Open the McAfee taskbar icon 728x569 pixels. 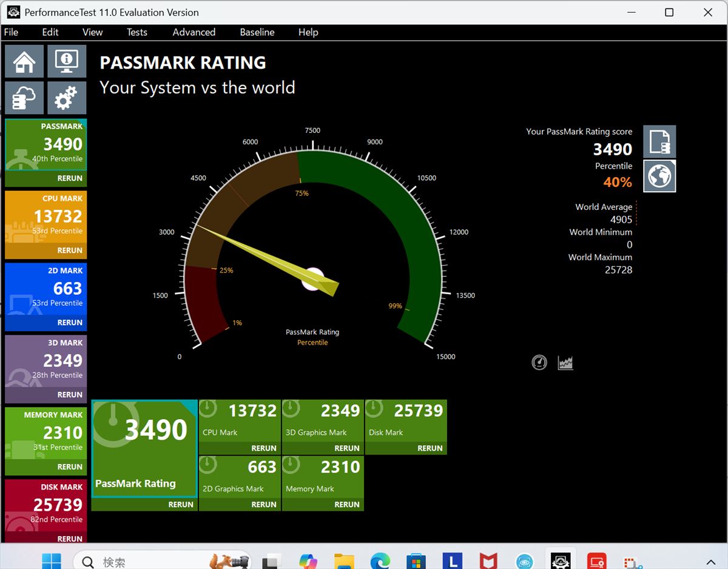tap(488, 561)
